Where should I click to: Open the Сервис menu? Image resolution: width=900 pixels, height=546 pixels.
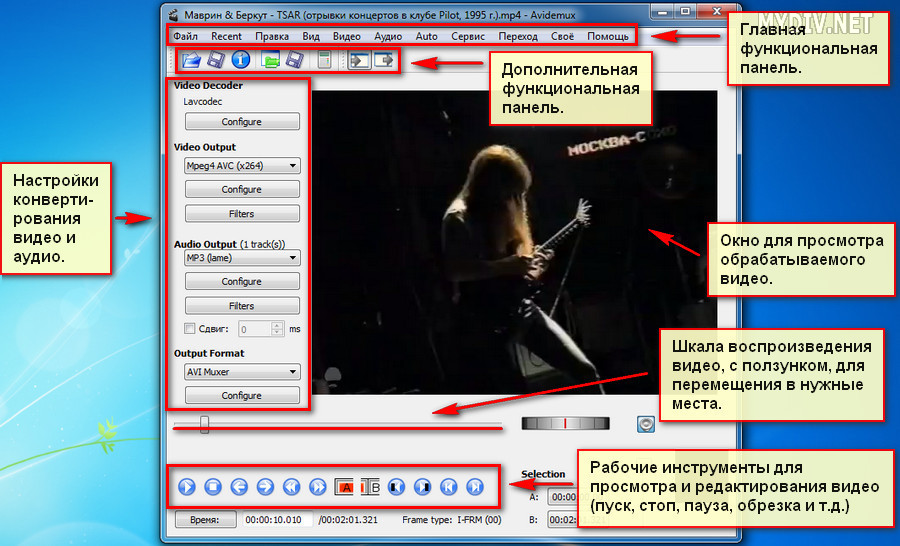(468, 36)
